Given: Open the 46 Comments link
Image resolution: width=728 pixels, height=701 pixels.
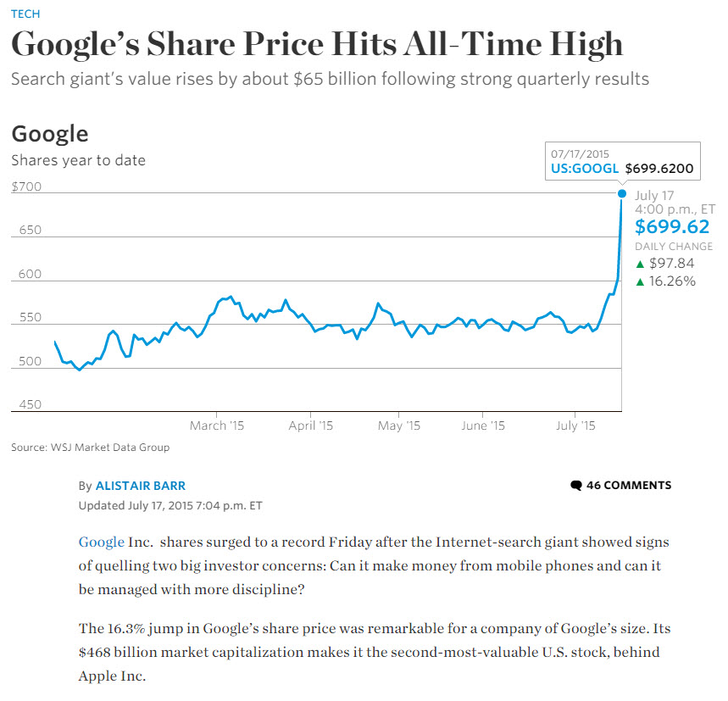Looking at the screenshot, I should (628, 486).
